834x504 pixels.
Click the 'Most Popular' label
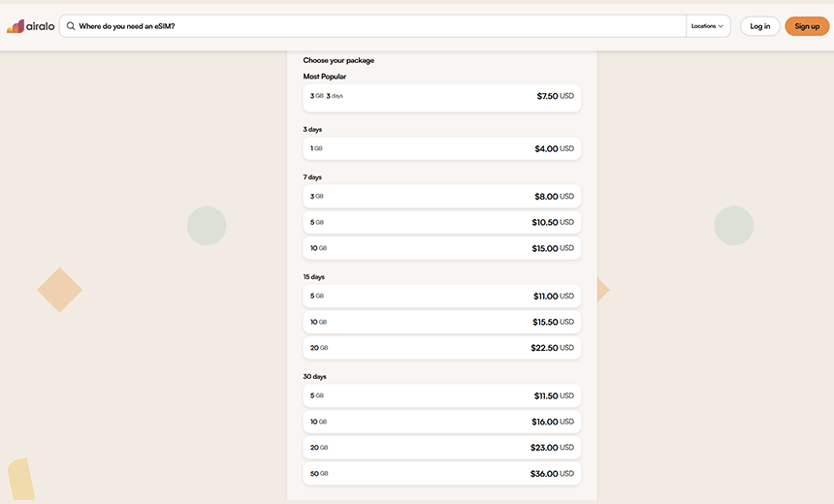coord(325,77)
